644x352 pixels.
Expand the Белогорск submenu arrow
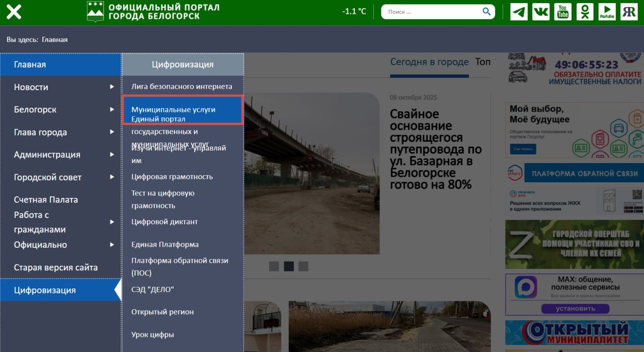[112, 109]
